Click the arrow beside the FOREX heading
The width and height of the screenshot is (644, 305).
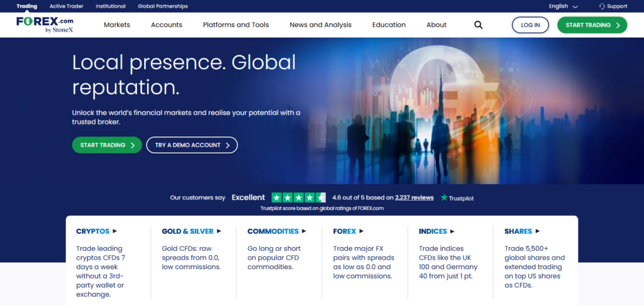point(362,231)
